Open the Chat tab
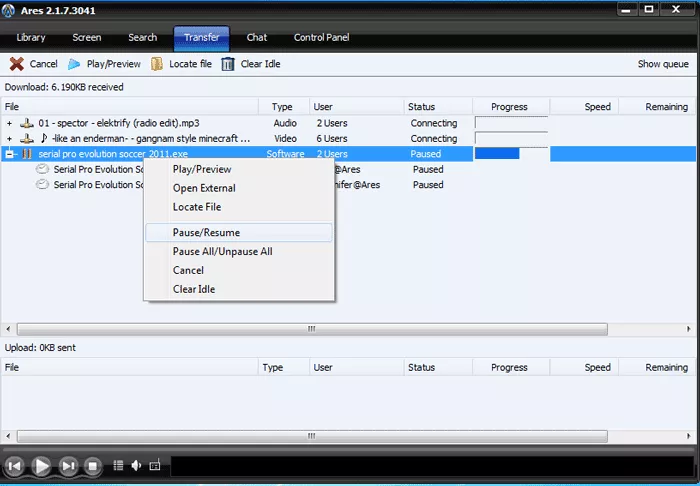This screenshot has width=700, height=486. tap(257, 37)
